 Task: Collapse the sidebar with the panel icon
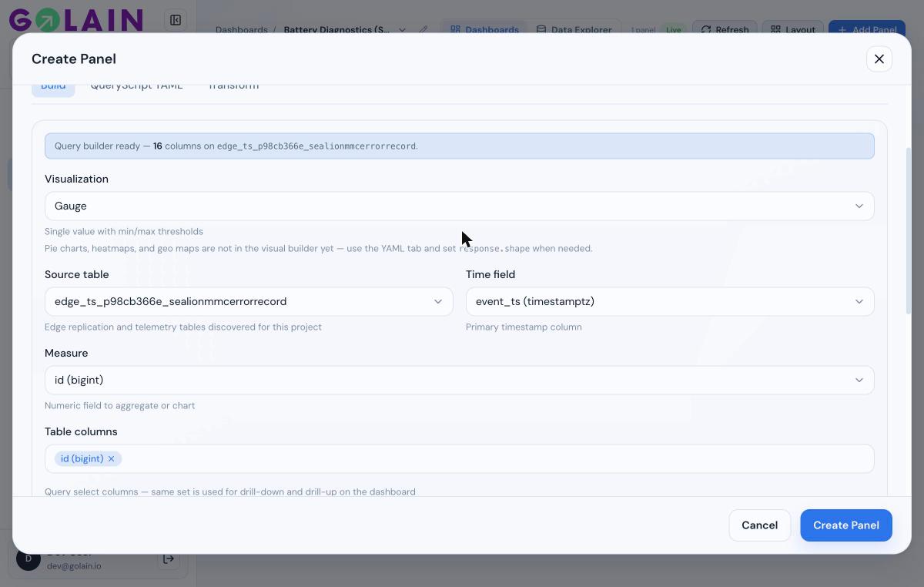176,20
